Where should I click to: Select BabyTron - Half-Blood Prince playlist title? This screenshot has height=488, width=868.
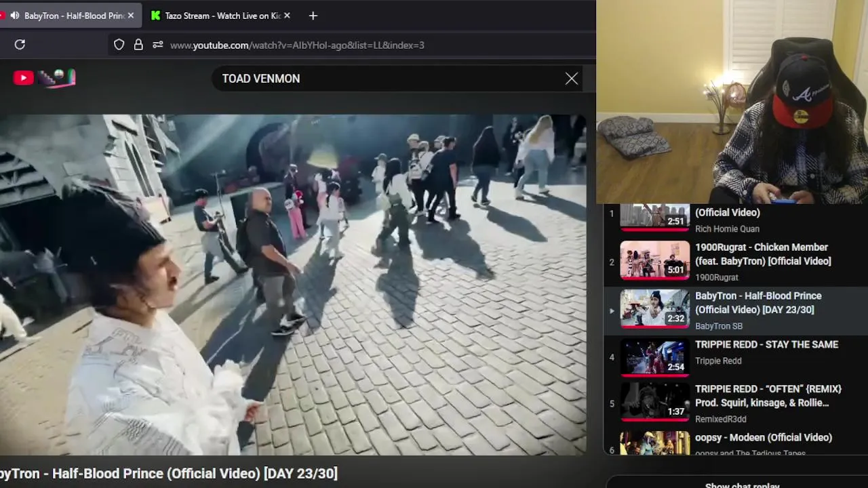click(x=758, y=303)
